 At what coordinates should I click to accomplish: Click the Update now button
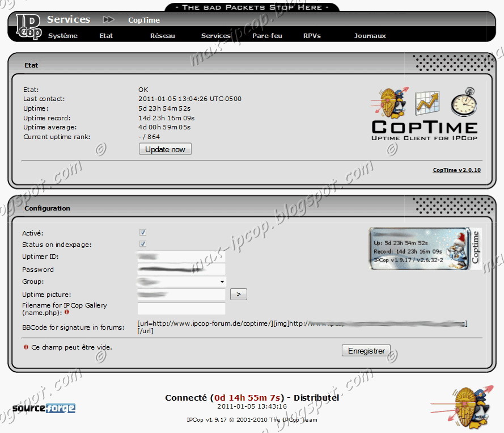point(165,149)
